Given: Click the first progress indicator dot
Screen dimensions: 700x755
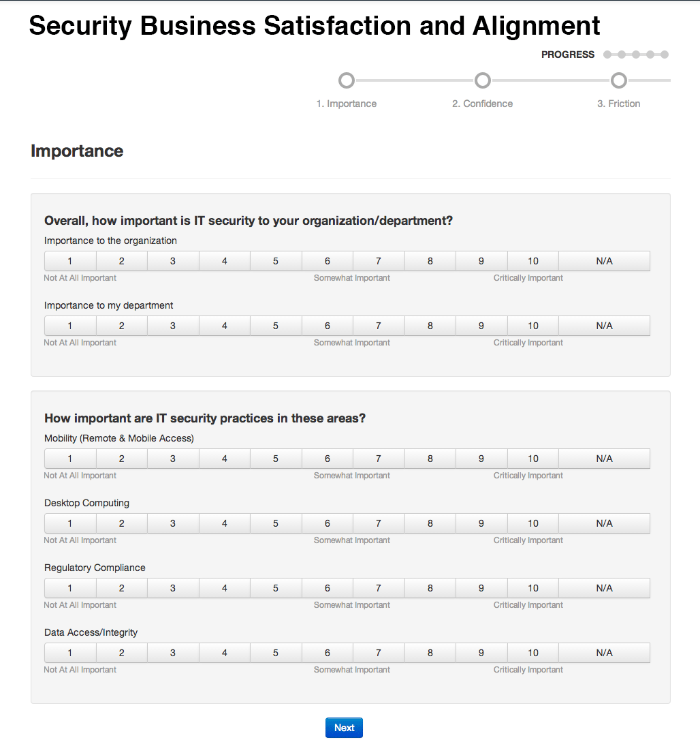Looking at the screenshot, I should tap(607, 55).
